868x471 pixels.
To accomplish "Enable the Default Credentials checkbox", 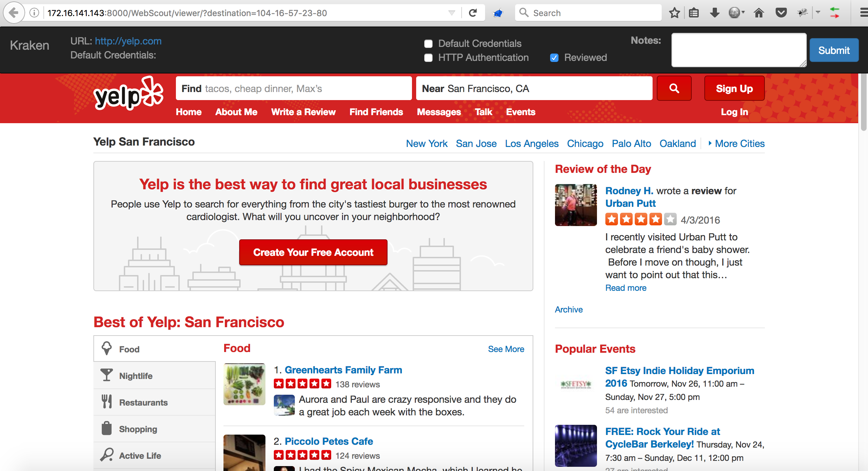I will click(x=428, y=44).
